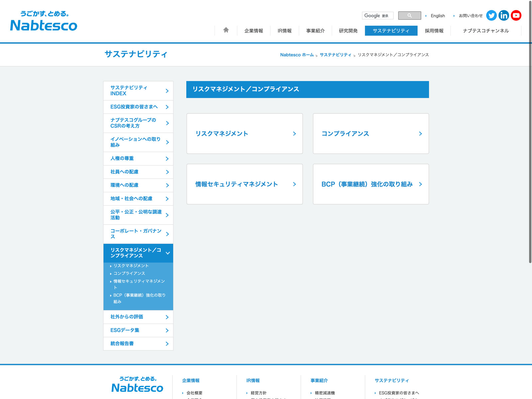Screen dimensions: 532x399
Task: Click arrow on リスクマネジメント card
Action: (x=294, y=134)
